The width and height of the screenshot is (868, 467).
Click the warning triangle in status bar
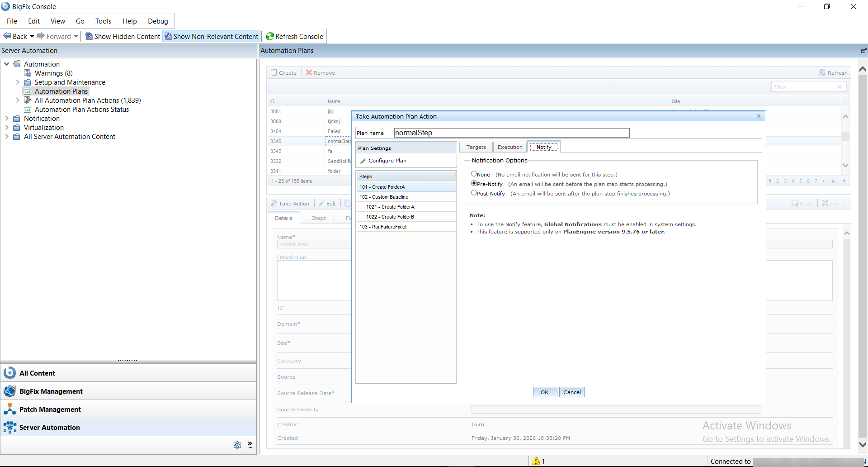pyautogui.click(x=536, y=461)
